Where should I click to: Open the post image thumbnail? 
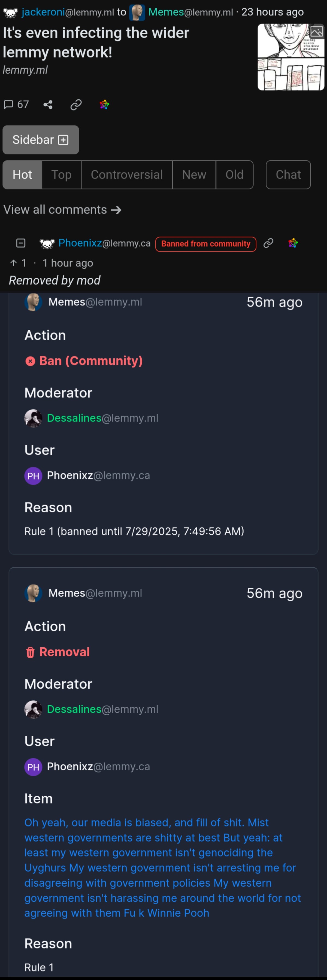291,57
